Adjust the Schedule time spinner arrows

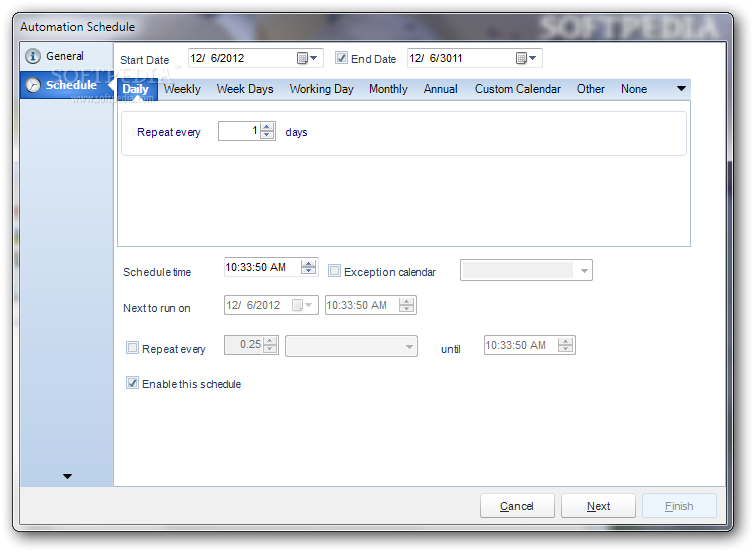308,267
